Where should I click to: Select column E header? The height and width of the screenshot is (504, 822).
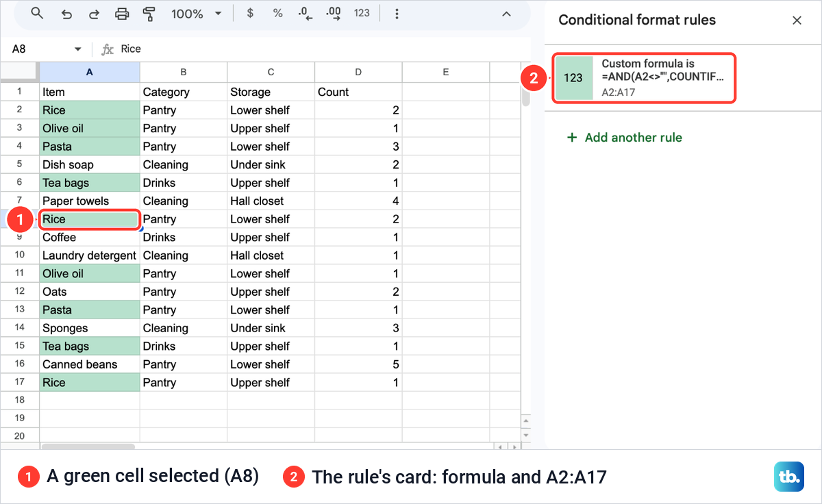pos(446,72)
